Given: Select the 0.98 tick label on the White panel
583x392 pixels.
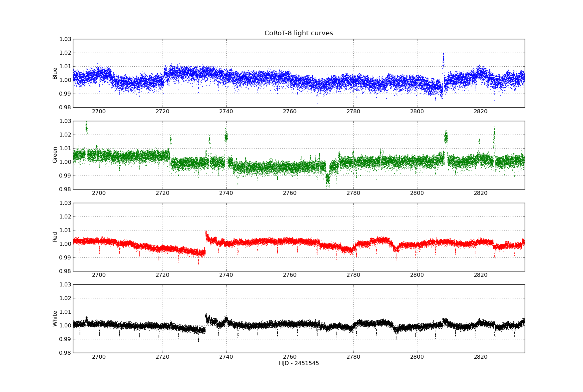Looking at the screenshot, I should (x=65, y=353).
